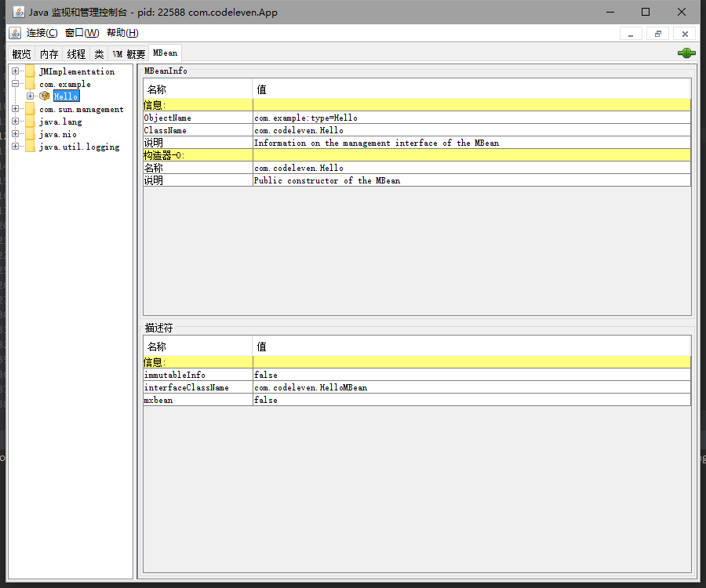Open the 窗口(W) menu
The height and width of the screenshot is (588, 706).
[x=82, y=33]
